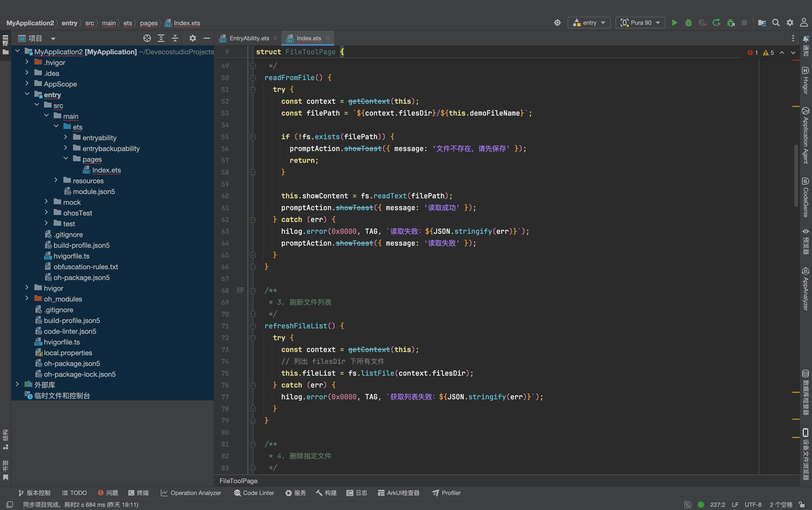Open the Operation Analyzer tab
The image size is (812, 510).
click(191, 493)
